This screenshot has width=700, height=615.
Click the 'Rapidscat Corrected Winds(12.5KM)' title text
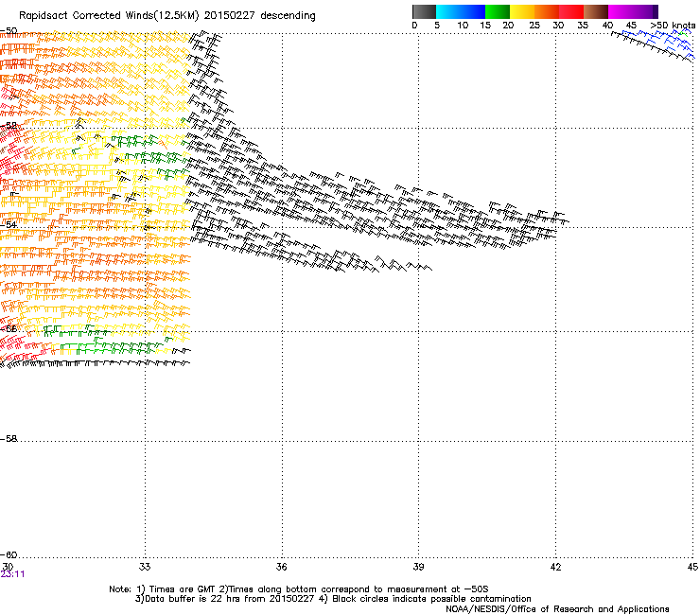click(x=109, y=16)
